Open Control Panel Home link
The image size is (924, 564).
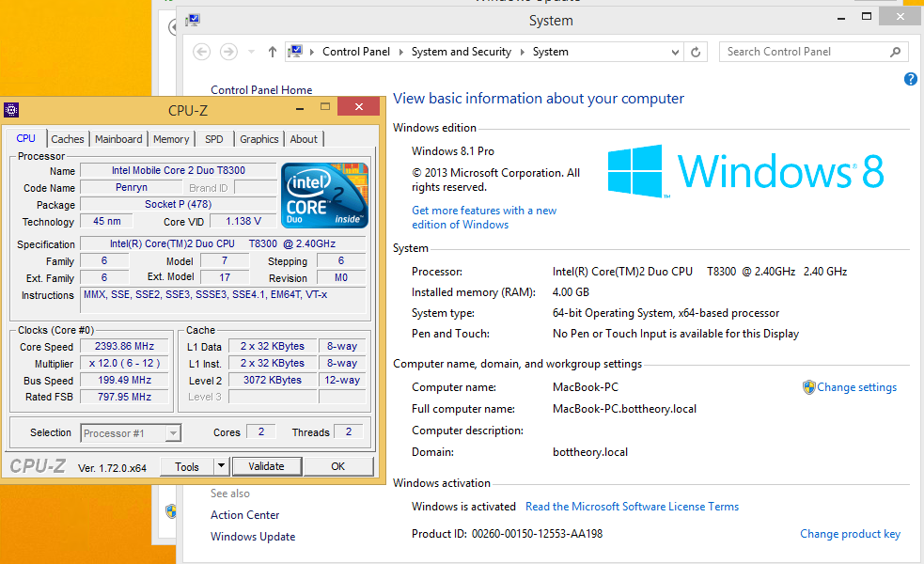(x=261, y=89)
